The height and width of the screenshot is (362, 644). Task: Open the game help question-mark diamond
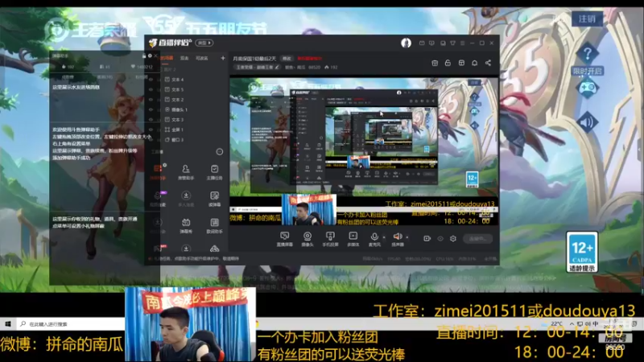[x=588, y=53]
